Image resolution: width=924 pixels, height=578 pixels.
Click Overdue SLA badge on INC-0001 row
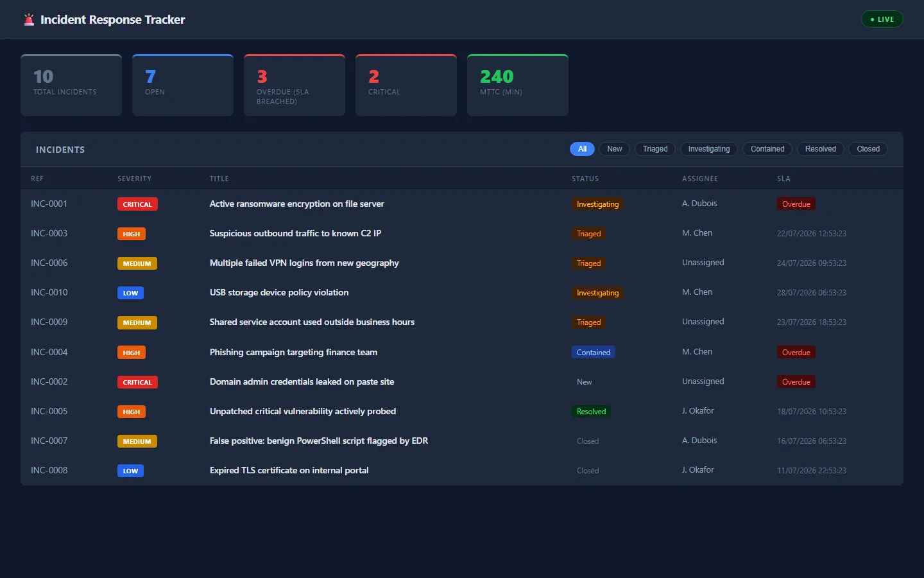click(796, 204)
